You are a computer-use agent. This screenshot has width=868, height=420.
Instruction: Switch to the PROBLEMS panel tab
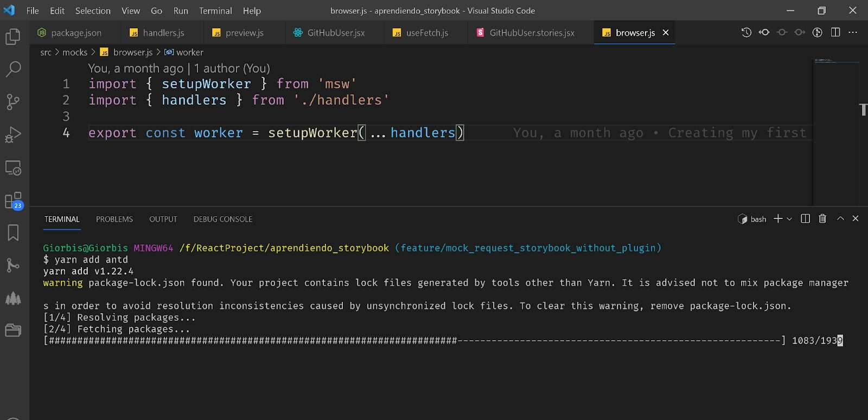[x=114, y=219]
